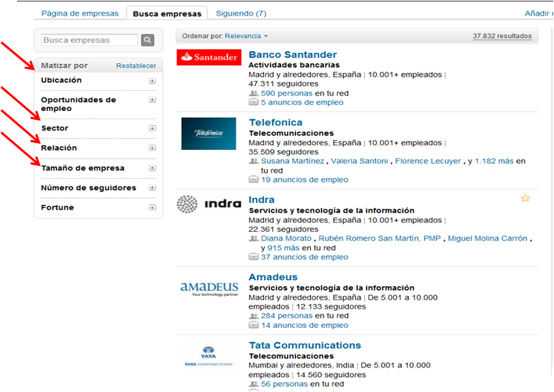Open the Ordenar por Relevancia dropdown

point(246,36)
